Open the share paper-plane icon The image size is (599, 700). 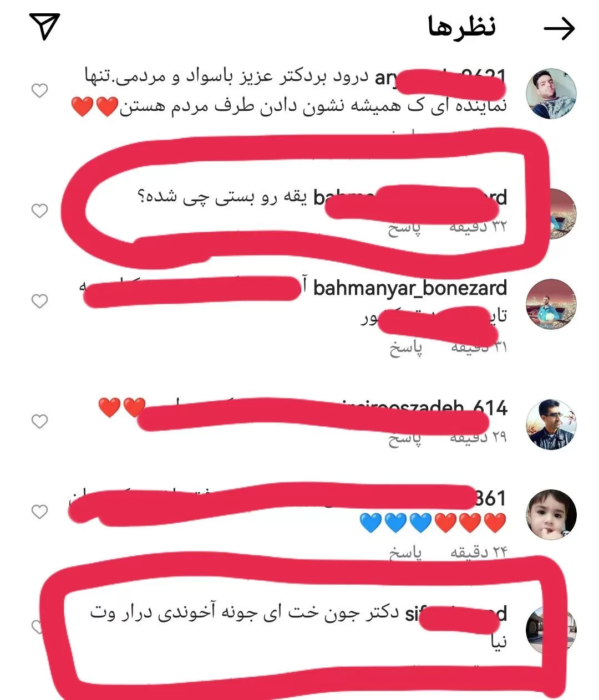[44, 26]
